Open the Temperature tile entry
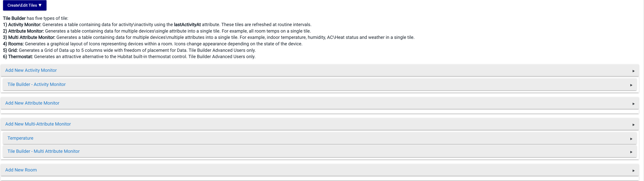644x181 pixels. [x=21, y=138]
